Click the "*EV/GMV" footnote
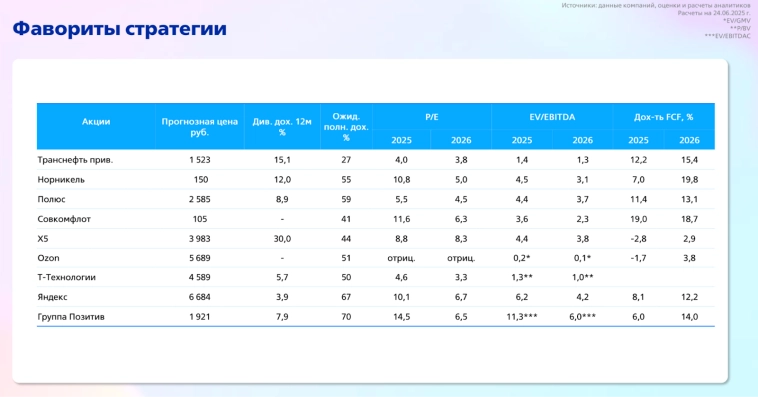This screenshot has height=397, width=758. pyautogui.click(x=737, y=21)
